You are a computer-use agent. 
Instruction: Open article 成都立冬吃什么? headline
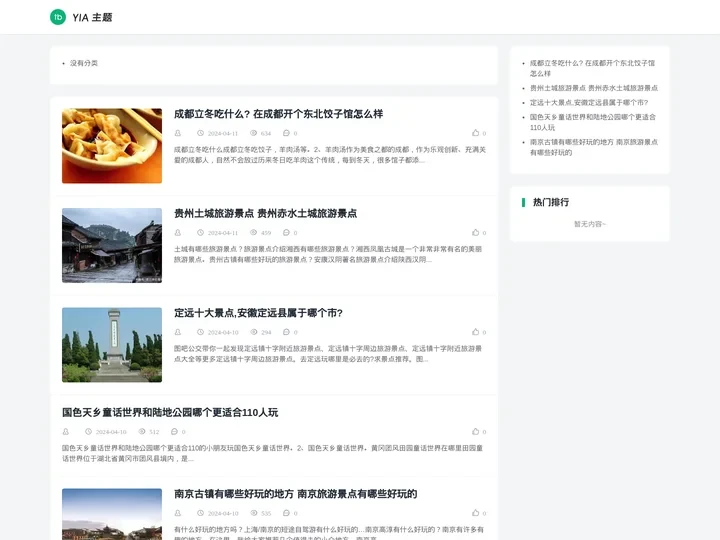278,114
